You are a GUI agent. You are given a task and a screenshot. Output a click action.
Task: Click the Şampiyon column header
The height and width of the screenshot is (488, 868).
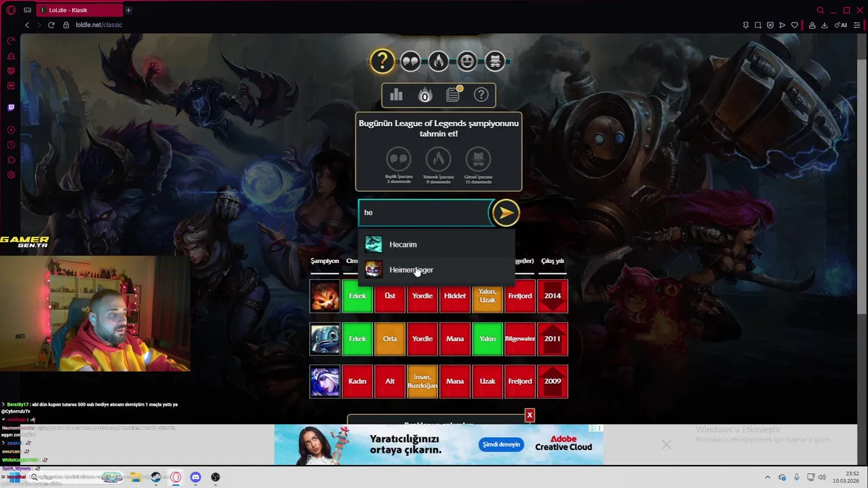[x=325, y=261]
